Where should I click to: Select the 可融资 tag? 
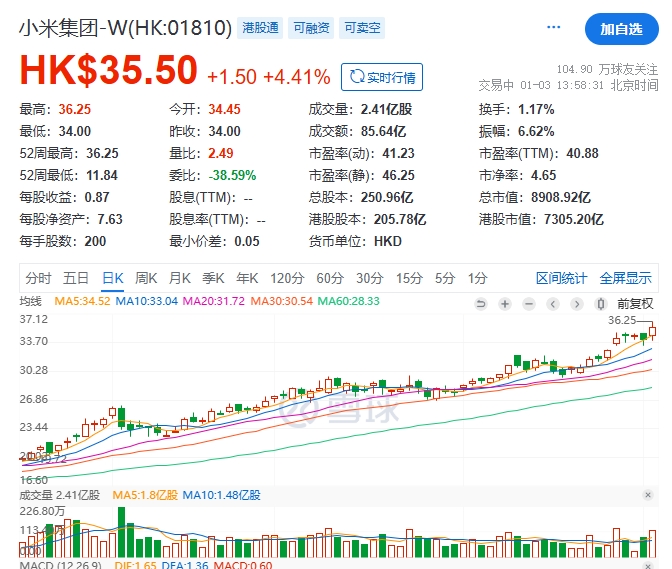click(311, 28)
